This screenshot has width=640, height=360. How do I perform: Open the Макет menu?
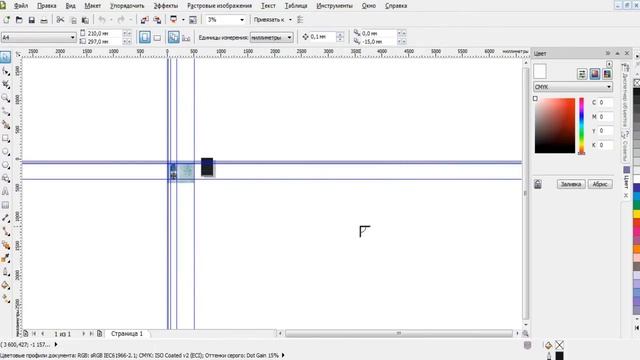click(x=93, y=6)
